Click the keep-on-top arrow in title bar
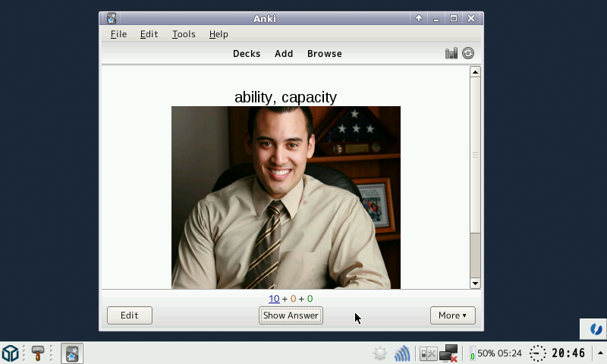The width and height of the screenshot is (607, 364). click(419, 18)
